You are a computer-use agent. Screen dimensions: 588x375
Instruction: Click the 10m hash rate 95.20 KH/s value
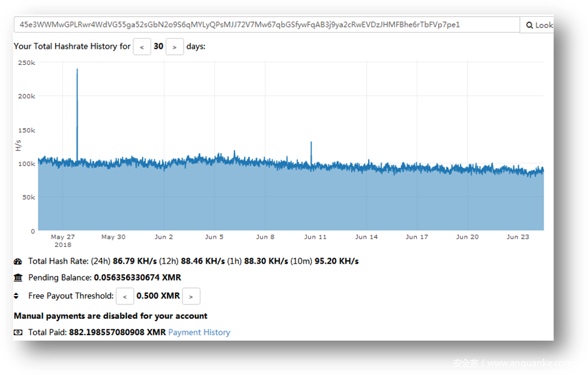[x=336, y=261]
